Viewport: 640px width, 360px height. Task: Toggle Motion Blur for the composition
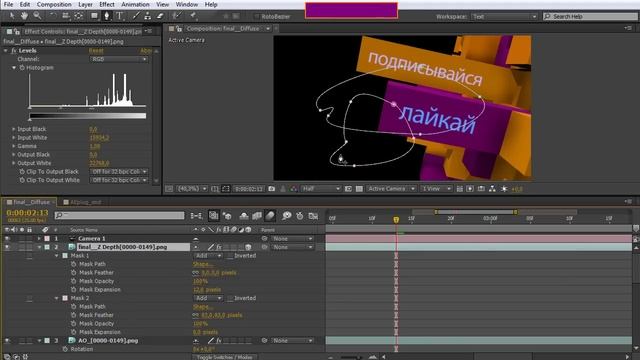[270, 216]
